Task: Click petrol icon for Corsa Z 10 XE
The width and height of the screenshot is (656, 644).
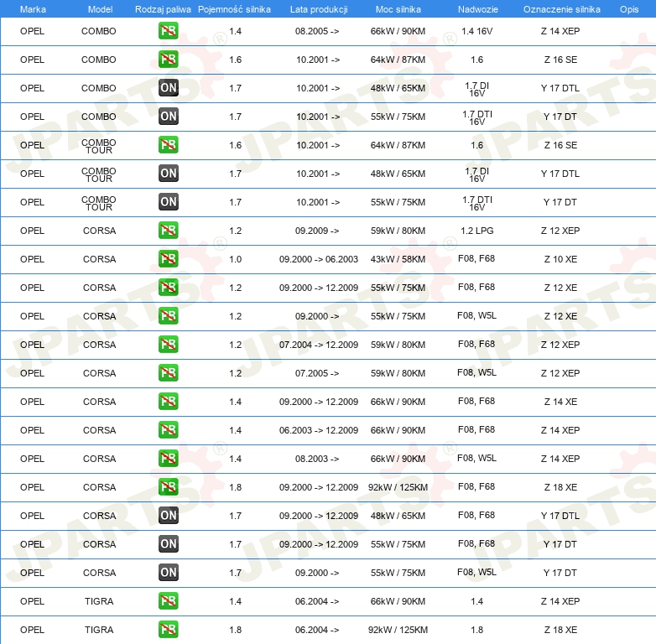Action: 168,259
